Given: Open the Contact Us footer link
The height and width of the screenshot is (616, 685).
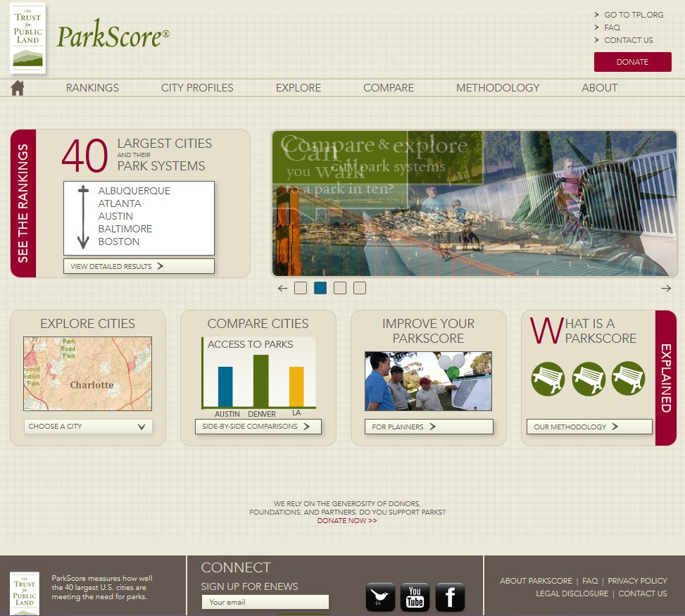Looking at the screenshot, I should coord(643,593).
